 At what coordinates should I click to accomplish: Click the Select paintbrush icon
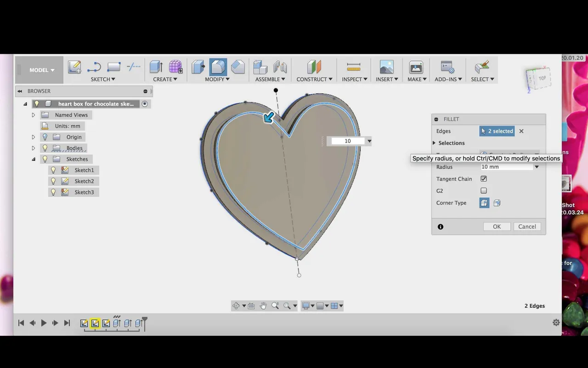pos(482,67)
